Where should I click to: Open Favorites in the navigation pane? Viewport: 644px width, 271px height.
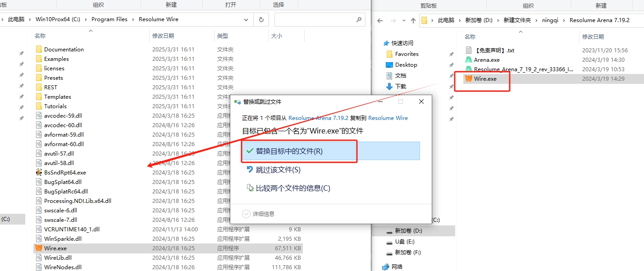[407, 54]
